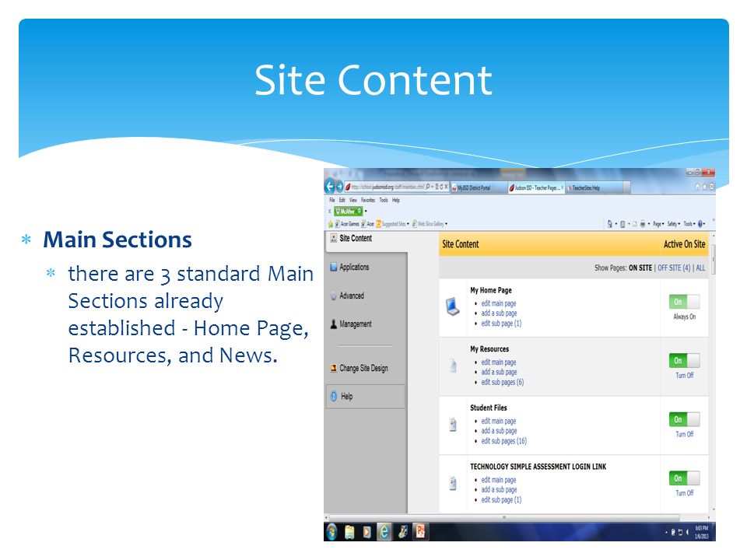The image size is (747, 560).
Task: Click the PowerPoint taskbar icon
Action: click(421, 531)
